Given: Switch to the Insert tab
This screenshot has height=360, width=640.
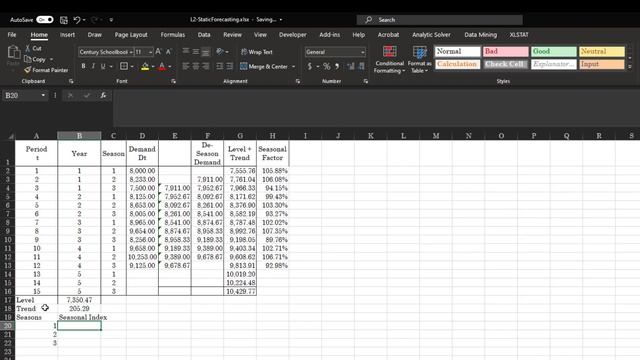Looking at the screenshot, I should click(67, 35).
